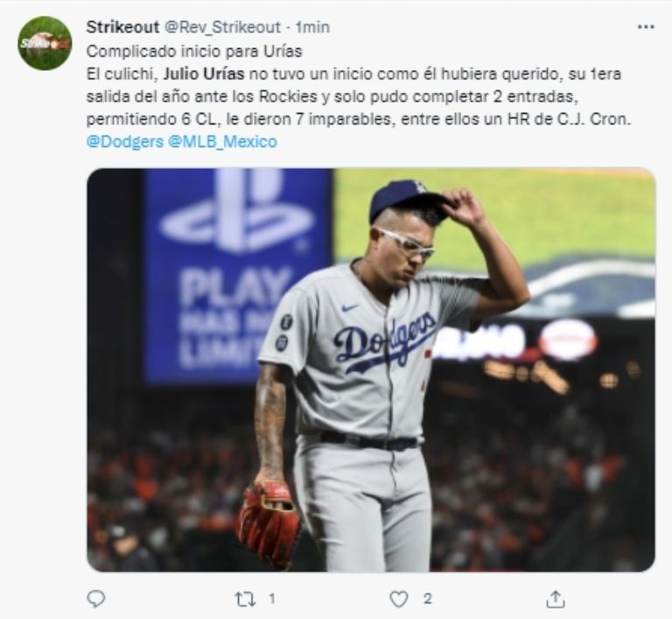Click the bold Julio Urías text
This screenshot has width=672, height=619.
coord(204,74)
